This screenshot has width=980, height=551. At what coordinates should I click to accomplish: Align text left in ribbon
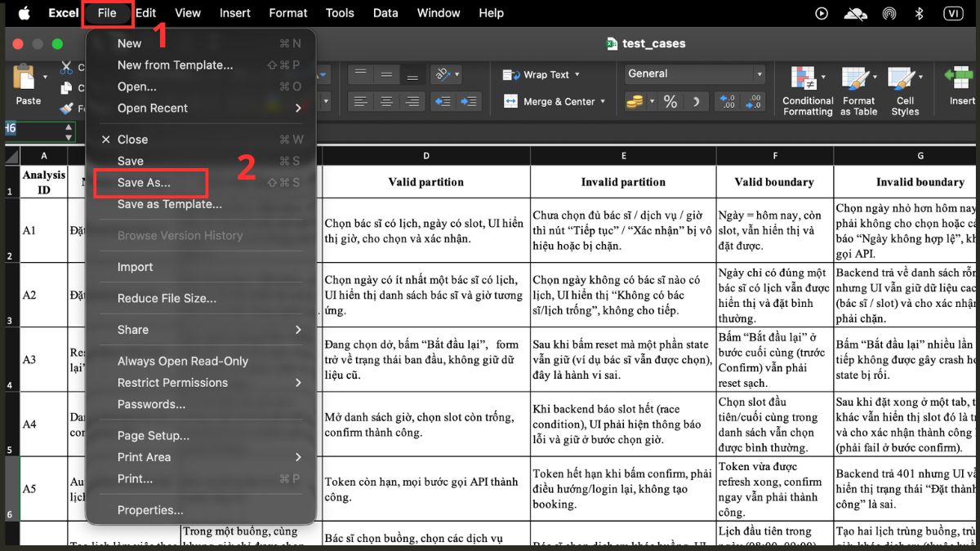pyautogui.click(x=360, y=101)
